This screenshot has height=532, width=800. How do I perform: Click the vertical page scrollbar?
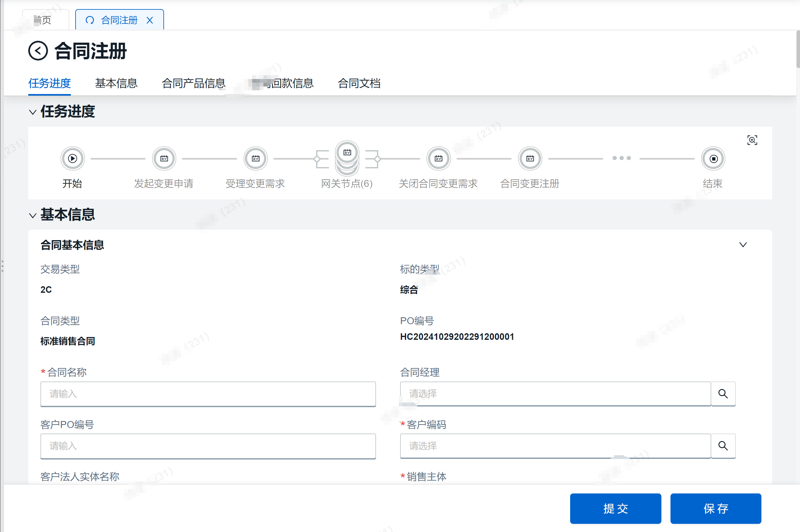pos(798,49)
